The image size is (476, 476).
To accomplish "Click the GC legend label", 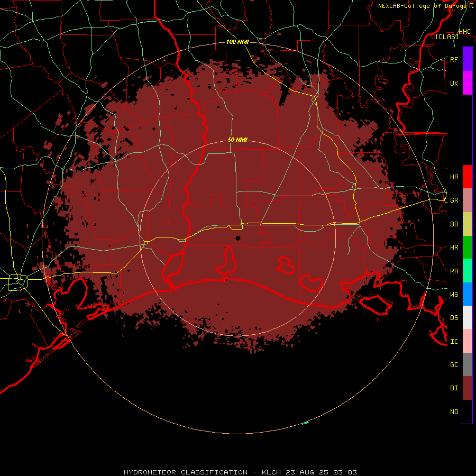I will coord(454,364).
